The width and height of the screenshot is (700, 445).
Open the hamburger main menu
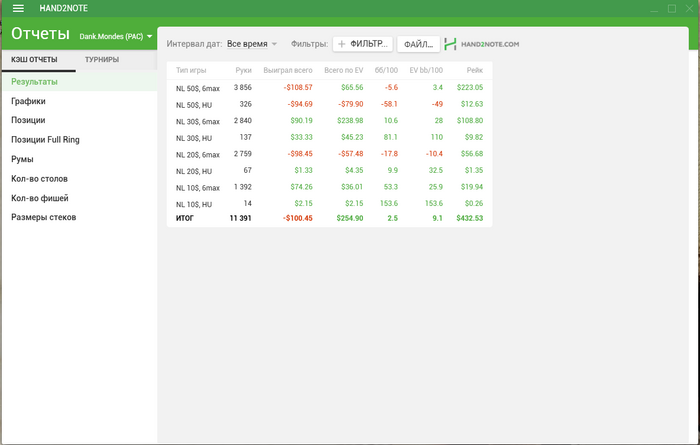tap(18, 8)
